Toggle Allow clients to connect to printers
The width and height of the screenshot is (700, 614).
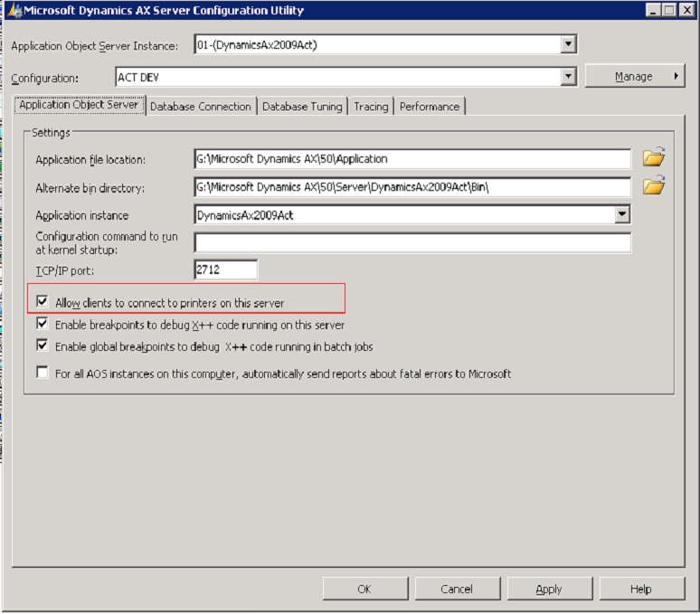click(43, 301)
